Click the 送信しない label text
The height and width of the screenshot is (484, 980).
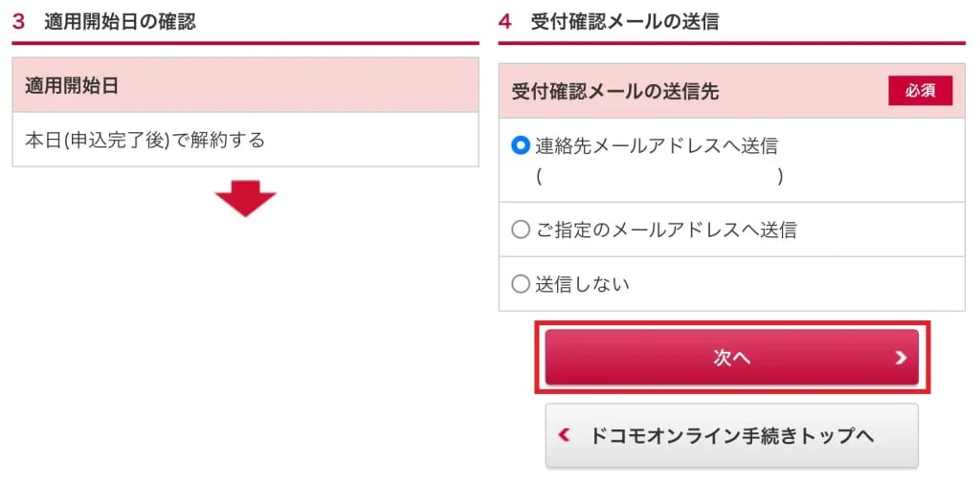tap(582, 284)
